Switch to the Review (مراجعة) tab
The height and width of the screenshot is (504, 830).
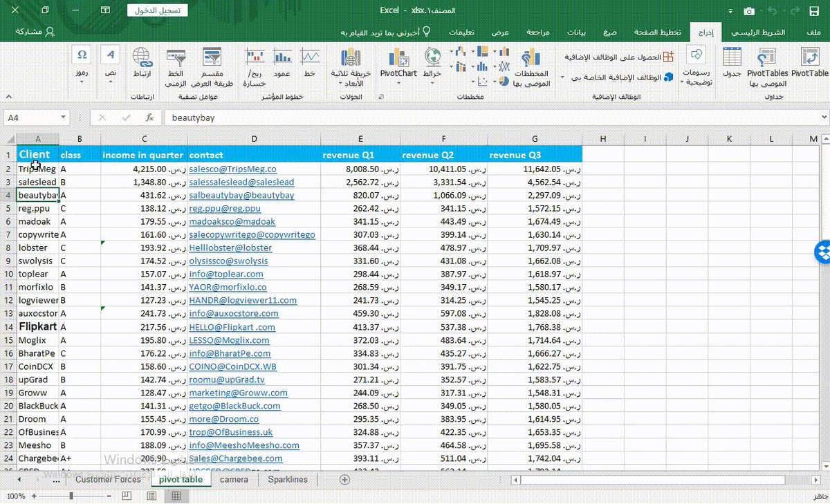coord(537,32)
